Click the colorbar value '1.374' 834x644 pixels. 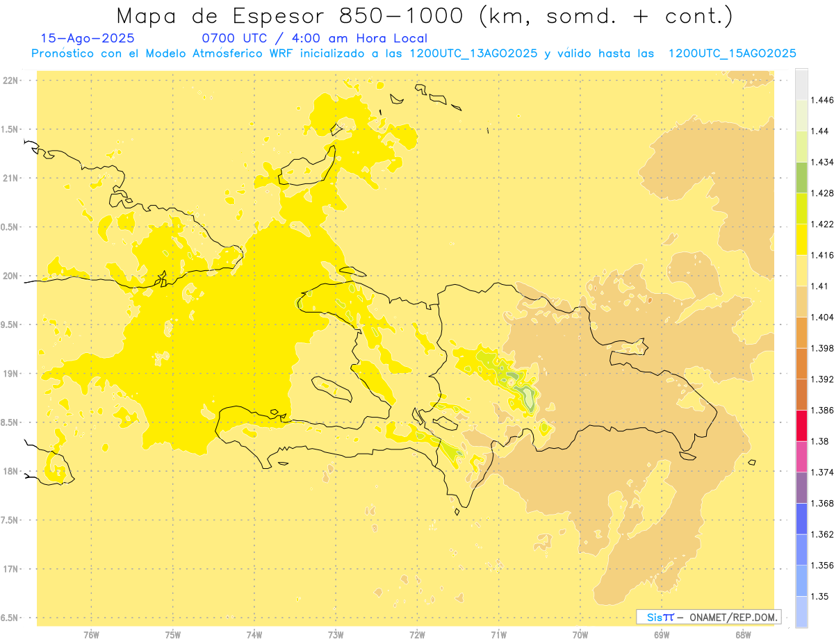pyautogui.click(x=822, y=472)
